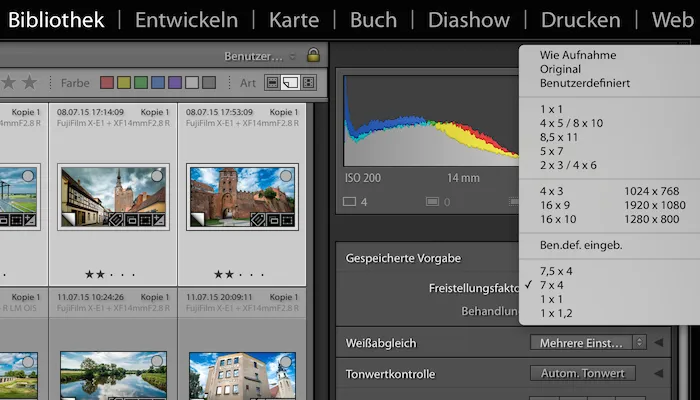Select Ben.def. eingeb. menu entry
Image resolution: width=700 pixels, height=400 pixels.
(581, 245)
